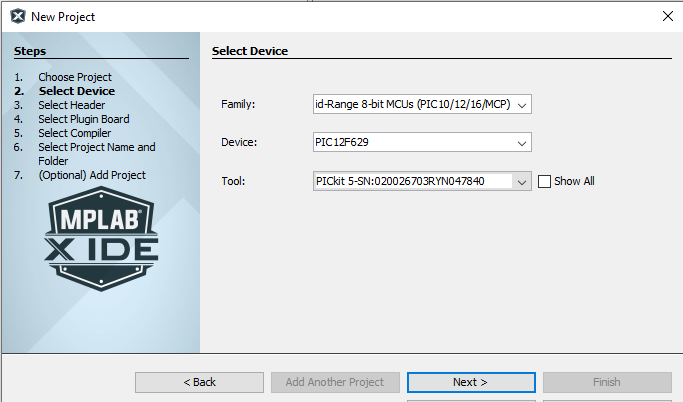Click the Select Header step

pos(71,105)
